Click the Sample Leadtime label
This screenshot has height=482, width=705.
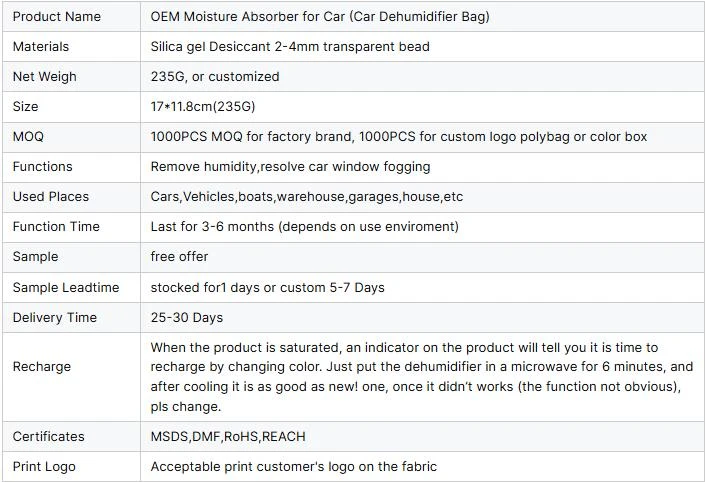pyautogui.click(x=66, y=288)
